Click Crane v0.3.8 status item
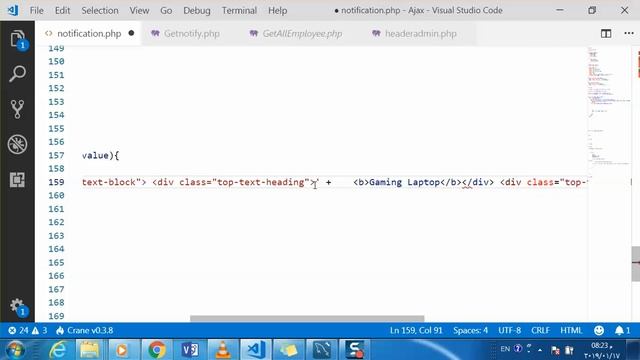Viewport: 640px width, 360px height. 84,330
